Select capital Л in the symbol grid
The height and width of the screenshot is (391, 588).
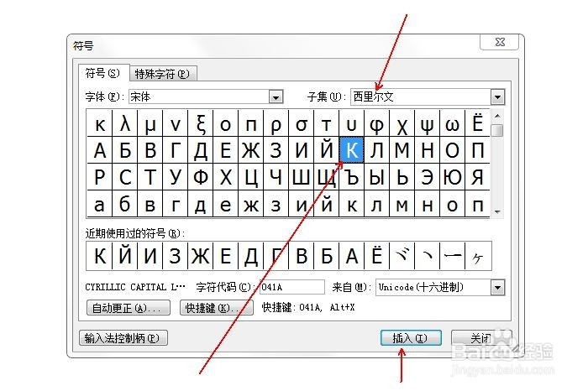click(x=377, y=150)
